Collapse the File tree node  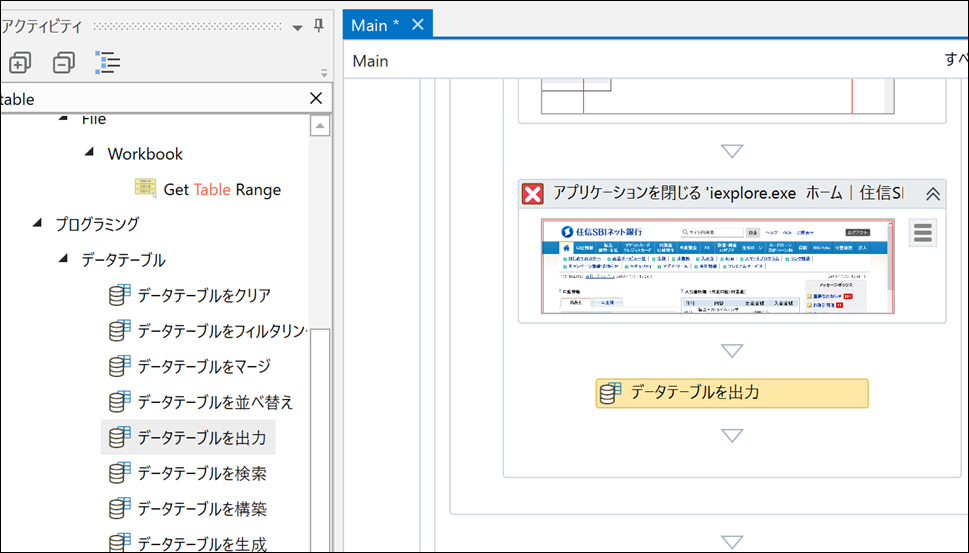[64, 117]
